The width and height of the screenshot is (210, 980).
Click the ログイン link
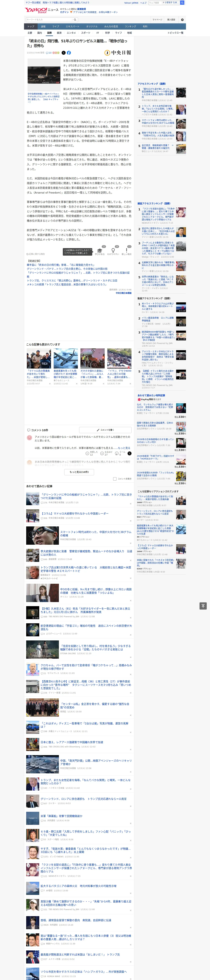(64, 12)
